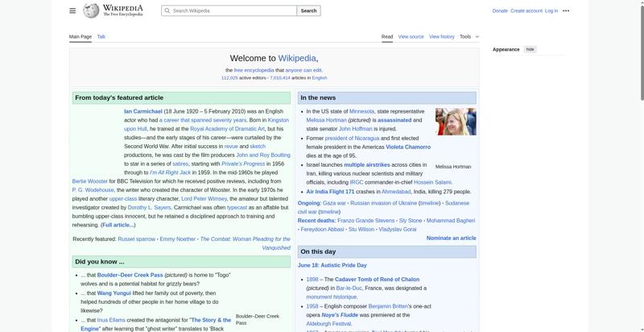Open Minnesota link in the news
Image resolution: width=644 pixels, height=332 pixels.
pyautogui.click(x=361, y=111)
